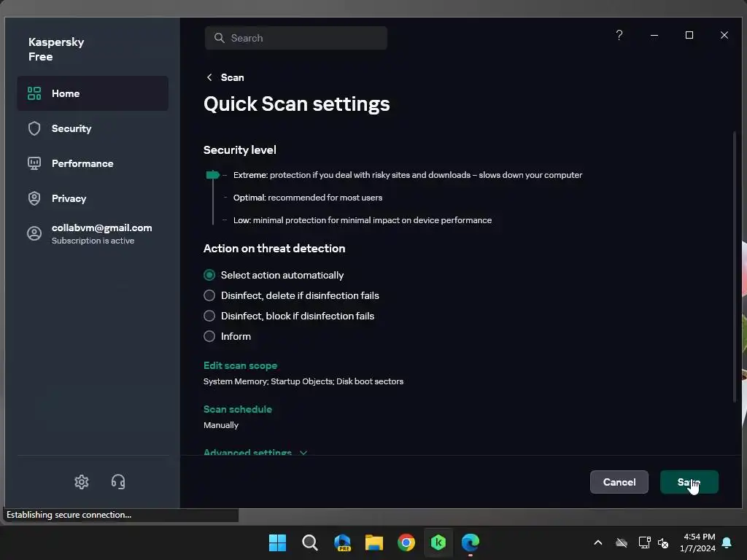Click the muted volume tray icon

tap(663, 542)
